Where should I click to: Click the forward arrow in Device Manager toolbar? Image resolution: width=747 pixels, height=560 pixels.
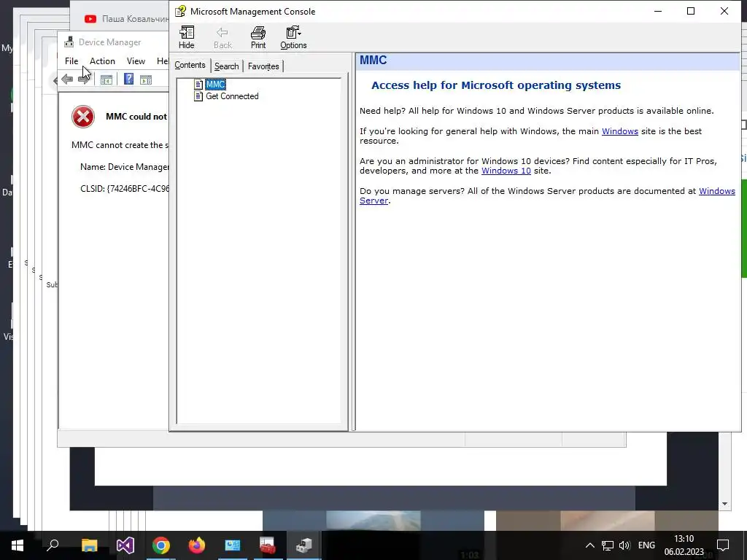pyautogui.click(x=84, y=79)
